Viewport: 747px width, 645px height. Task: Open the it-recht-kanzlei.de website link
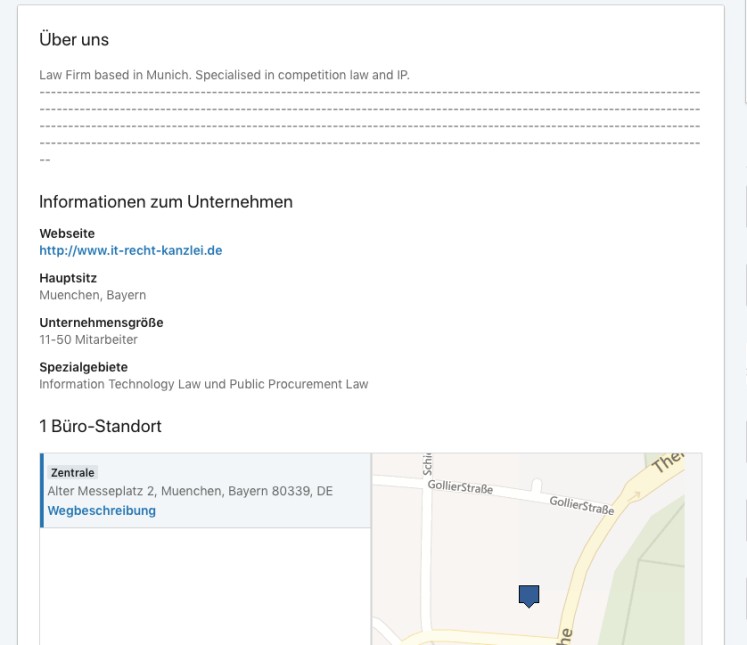coord(130,250)
